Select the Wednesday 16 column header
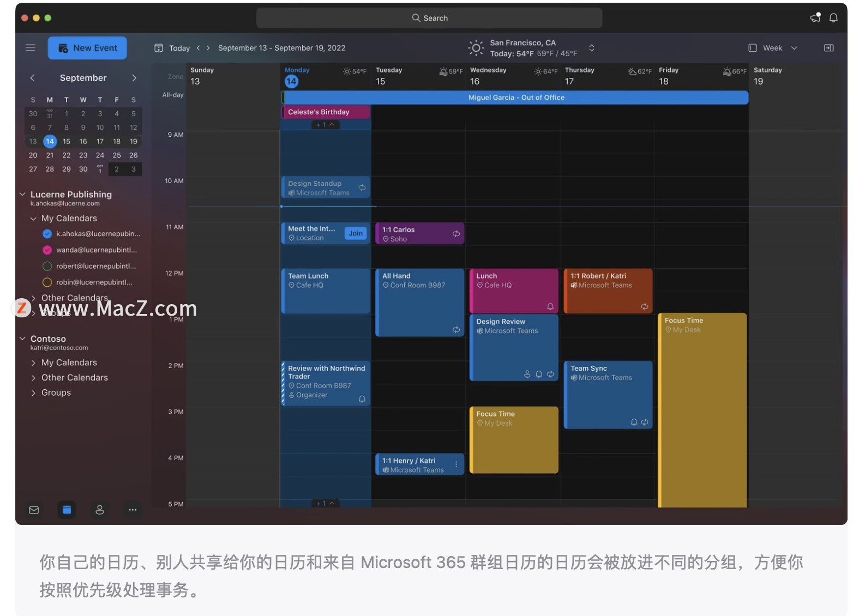 [513, 76]
